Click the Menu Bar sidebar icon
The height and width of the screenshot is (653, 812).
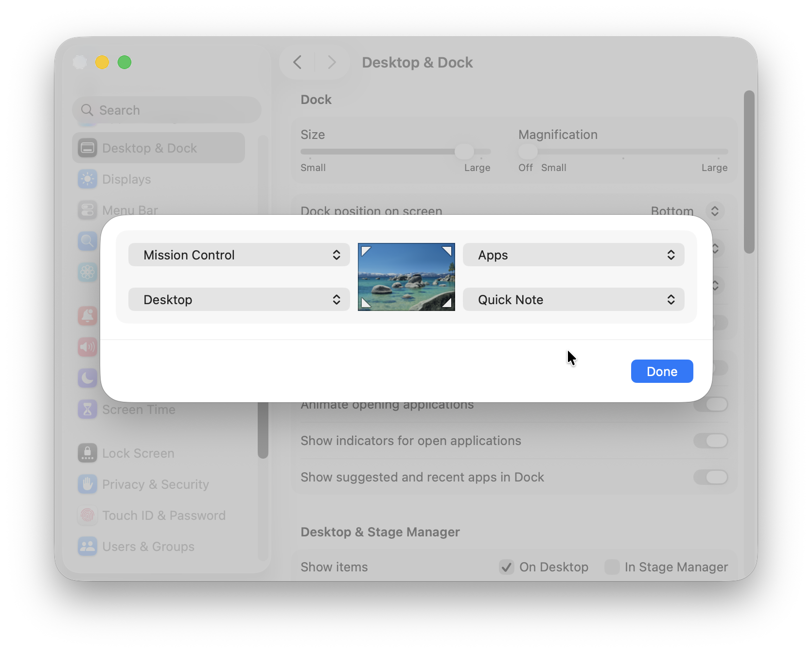(x=88, y=210)
